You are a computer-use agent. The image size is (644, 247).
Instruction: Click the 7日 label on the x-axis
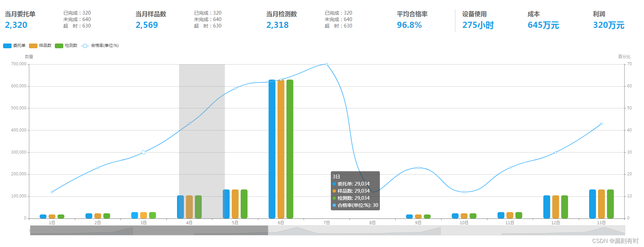[x=327, y=223]
